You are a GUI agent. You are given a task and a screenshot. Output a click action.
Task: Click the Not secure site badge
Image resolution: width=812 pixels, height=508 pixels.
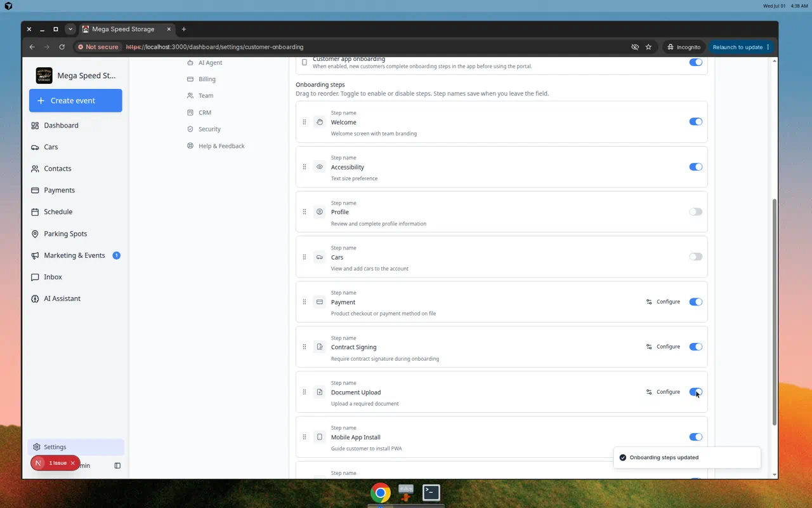point(98,47)
